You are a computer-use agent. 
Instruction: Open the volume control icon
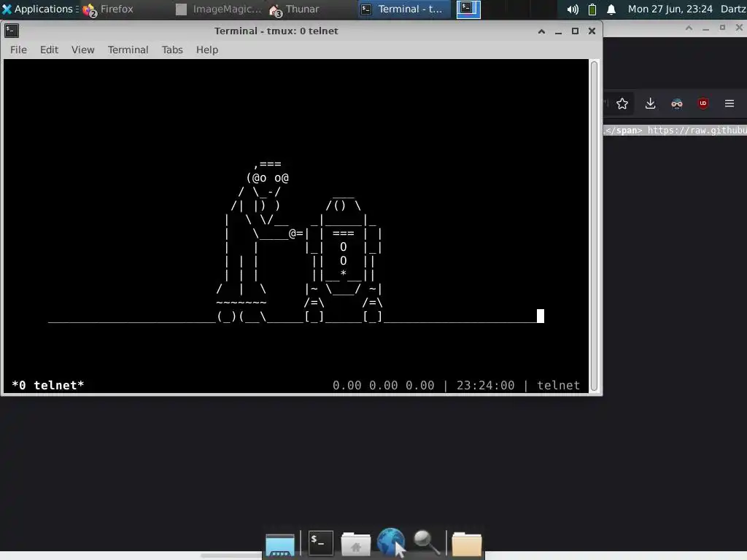[x=573, y=9]
